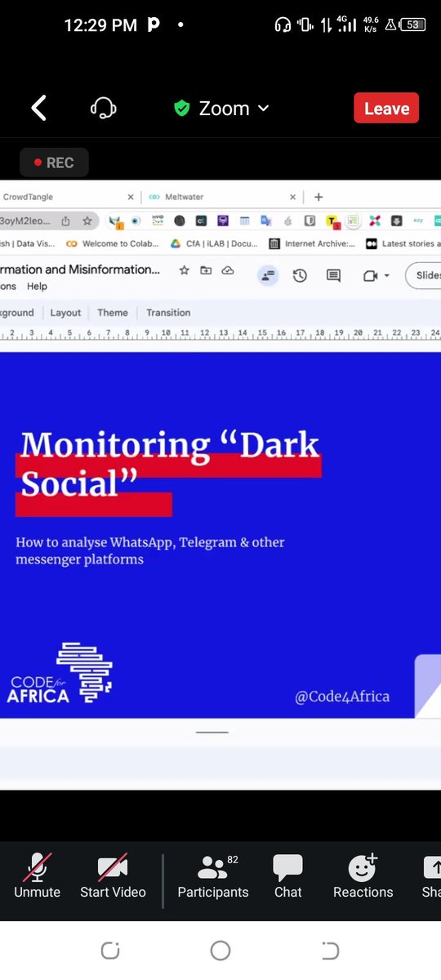Click the yellow T extension icon
The width and height of the screenshot is (441, 980).
coord(332,220)
